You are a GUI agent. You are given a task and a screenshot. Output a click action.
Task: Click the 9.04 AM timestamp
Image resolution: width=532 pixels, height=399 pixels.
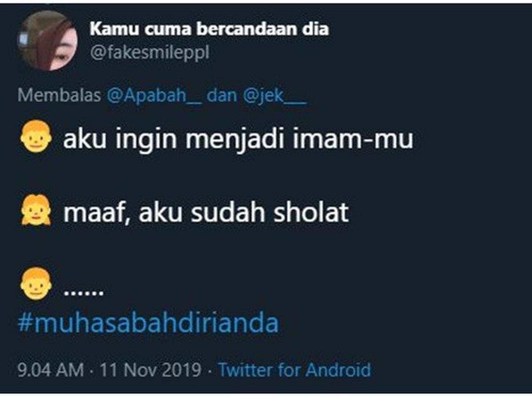coord(51,369)
